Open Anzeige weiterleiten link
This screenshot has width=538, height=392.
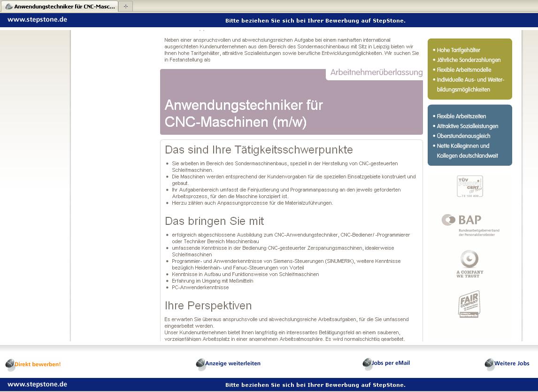pyautogui.click(x=233, y=363)
